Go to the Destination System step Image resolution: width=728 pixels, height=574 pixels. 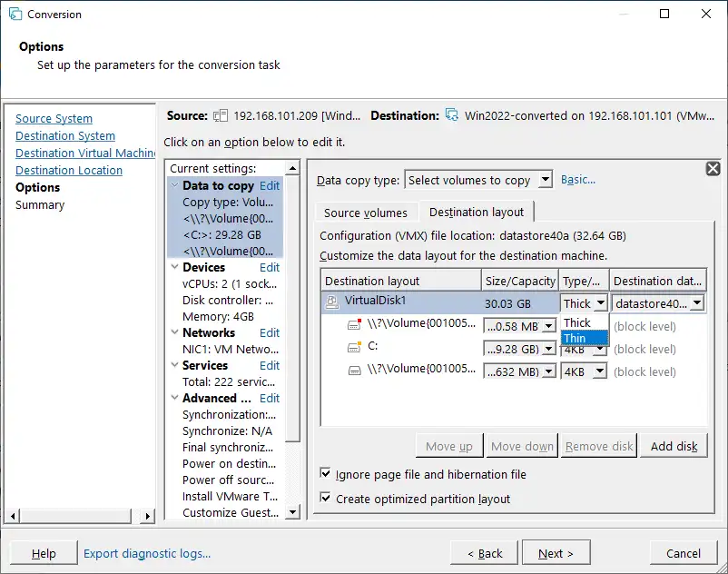65,135
